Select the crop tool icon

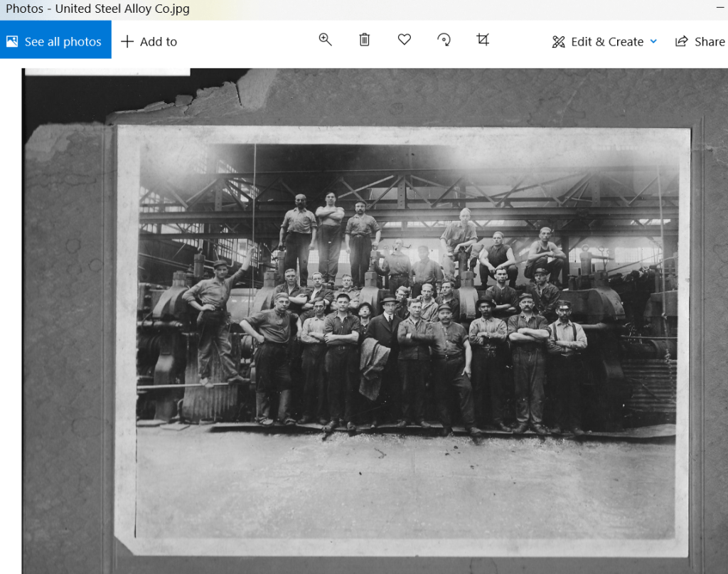pyautogui.click(x=483, y=40)
